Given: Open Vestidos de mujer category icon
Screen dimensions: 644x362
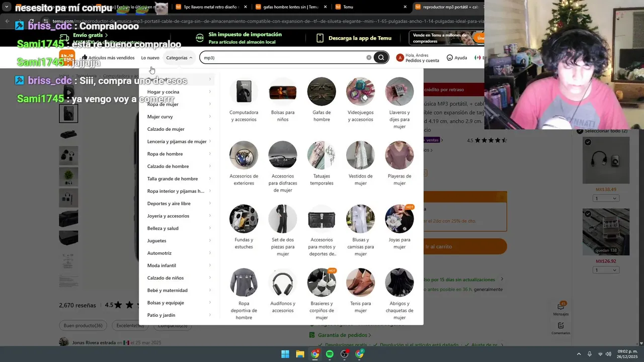Looking at the screenshot, I should [x=360, y=155].
